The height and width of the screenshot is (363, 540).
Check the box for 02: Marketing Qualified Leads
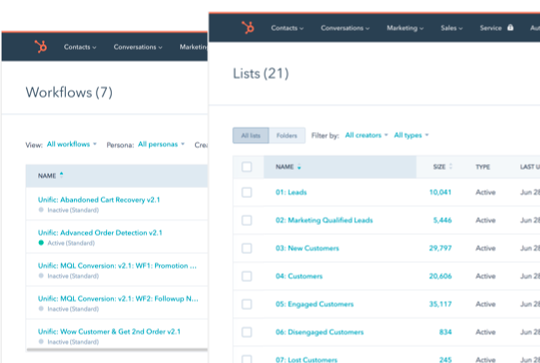tap(247, 220)
